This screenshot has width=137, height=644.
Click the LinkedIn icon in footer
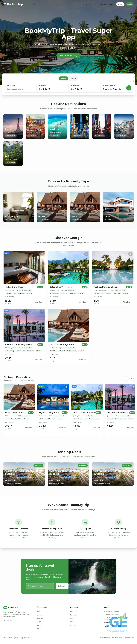pyautogui.click(x=11, y=620)
